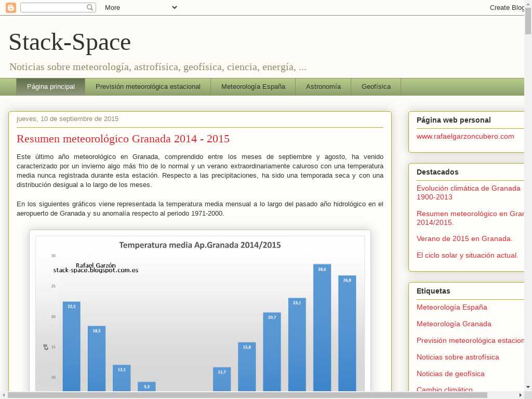Select the Meteorología Granada label
The image size is (532, 399).
(x=454, y=324)
